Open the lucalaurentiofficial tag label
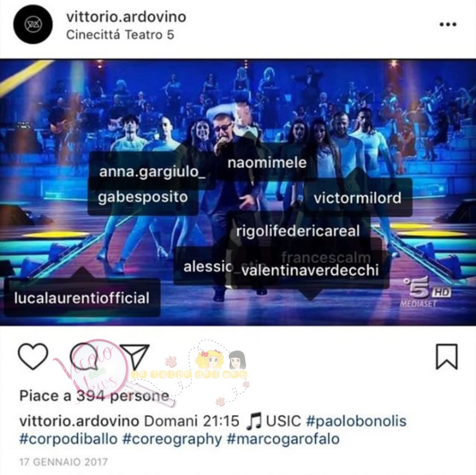This screenshot has width=476, height=475. [82, 298]
